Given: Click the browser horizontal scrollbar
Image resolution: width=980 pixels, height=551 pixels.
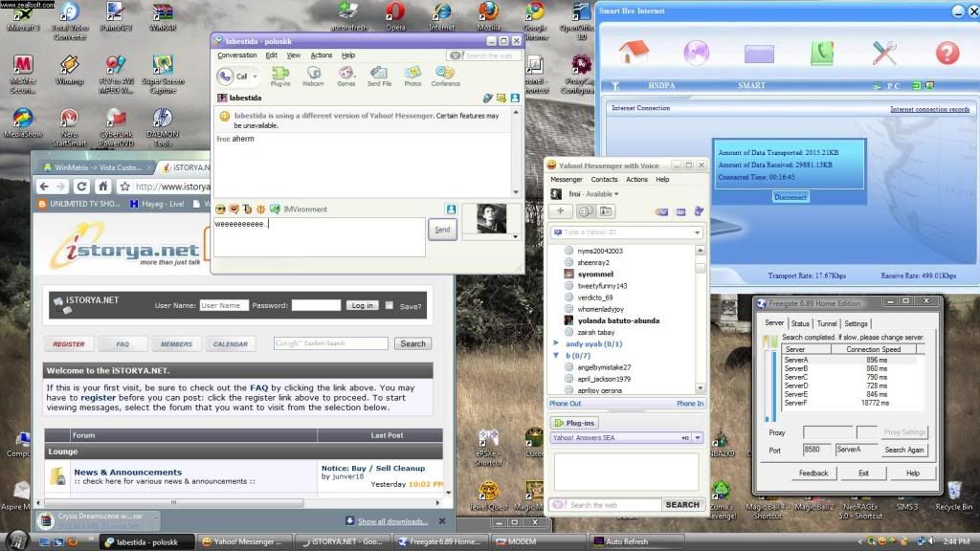Looking at the screenshot, I should [174, 502].
